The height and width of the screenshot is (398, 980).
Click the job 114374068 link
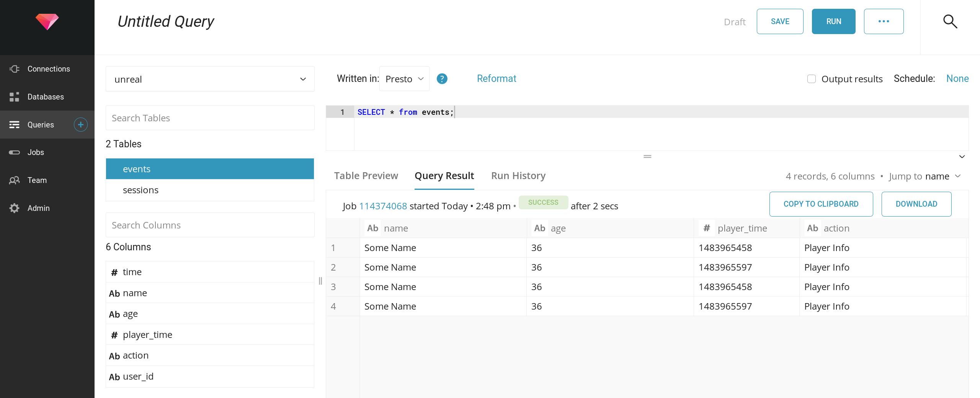tap(383, 206)
